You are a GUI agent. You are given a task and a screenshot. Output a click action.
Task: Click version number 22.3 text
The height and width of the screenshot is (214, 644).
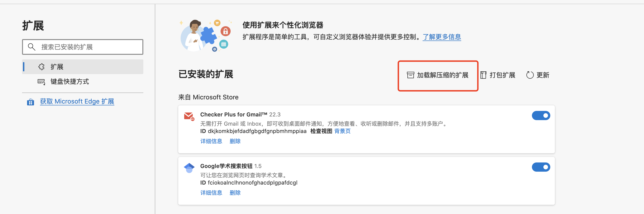(275, 115)
